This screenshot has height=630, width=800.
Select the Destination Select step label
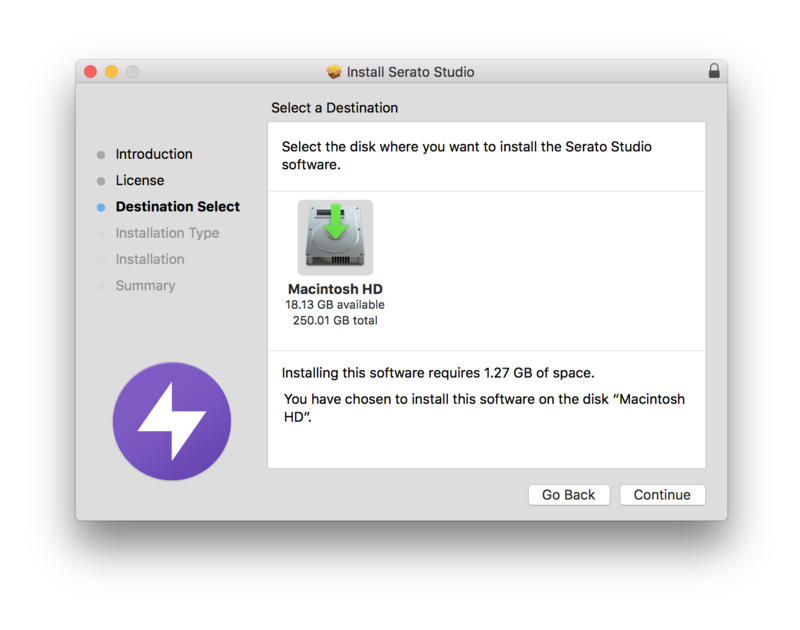178,207
